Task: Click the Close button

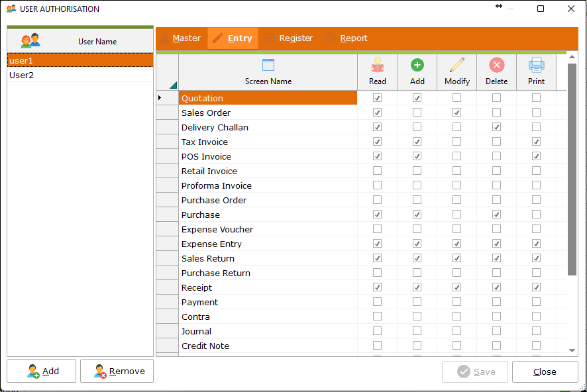Action: (545, 371)
